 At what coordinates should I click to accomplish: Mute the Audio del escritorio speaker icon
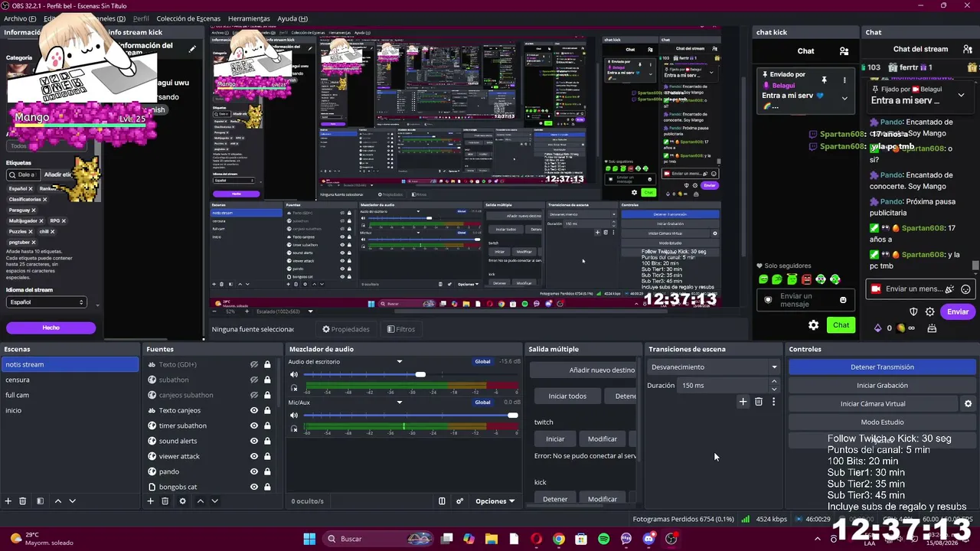point(293,374)
